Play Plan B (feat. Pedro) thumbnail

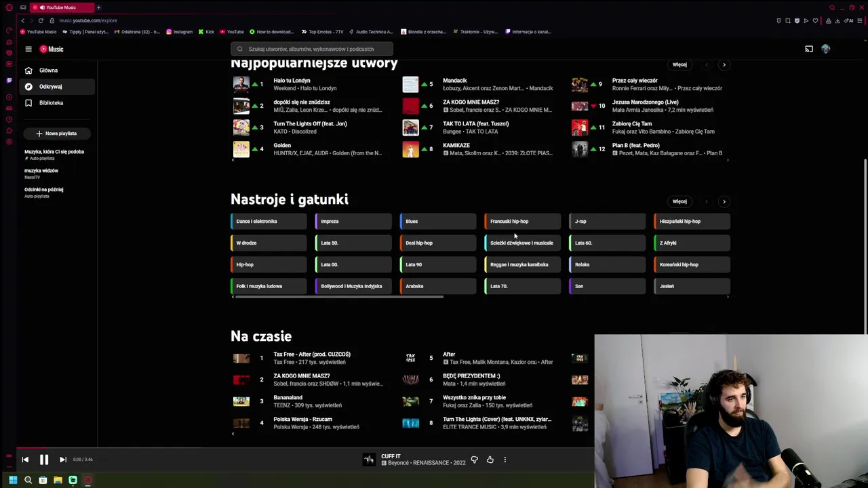(x=580, y=149)
